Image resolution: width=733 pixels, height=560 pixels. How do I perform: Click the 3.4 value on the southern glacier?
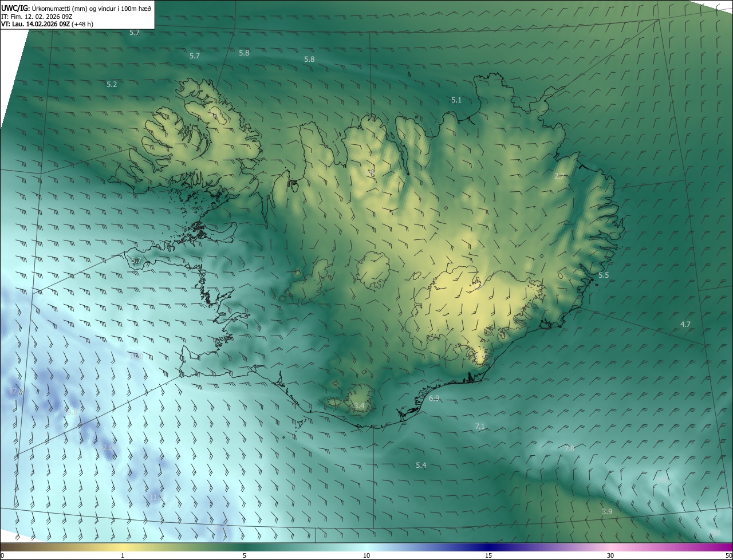click(359, 405)
